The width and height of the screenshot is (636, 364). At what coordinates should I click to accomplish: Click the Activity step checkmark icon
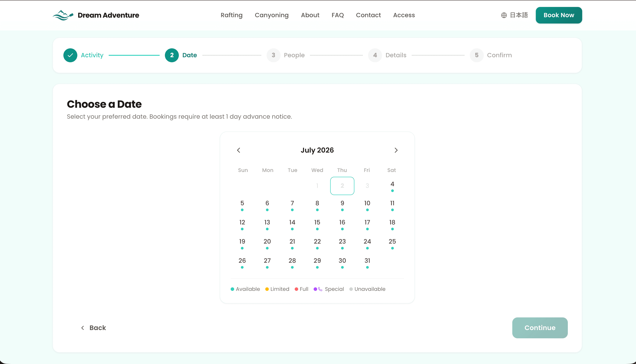[70, 55]
